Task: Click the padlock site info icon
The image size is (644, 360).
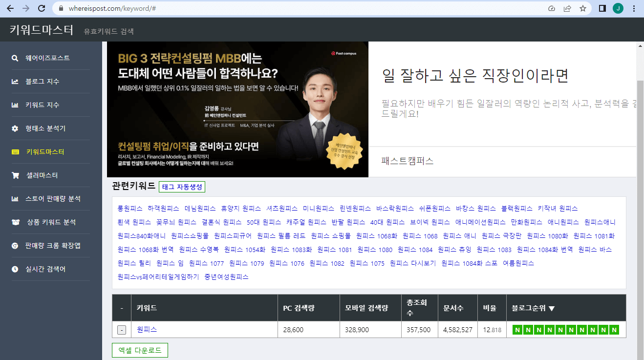Action: 61,8
